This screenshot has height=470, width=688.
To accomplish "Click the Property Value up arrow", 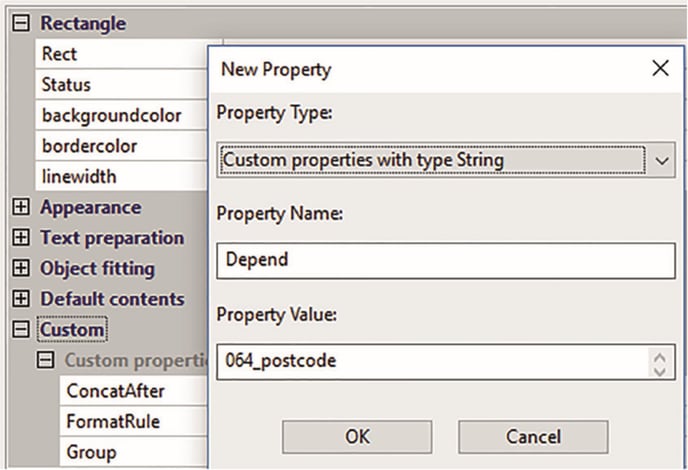I will click(660, 358).
